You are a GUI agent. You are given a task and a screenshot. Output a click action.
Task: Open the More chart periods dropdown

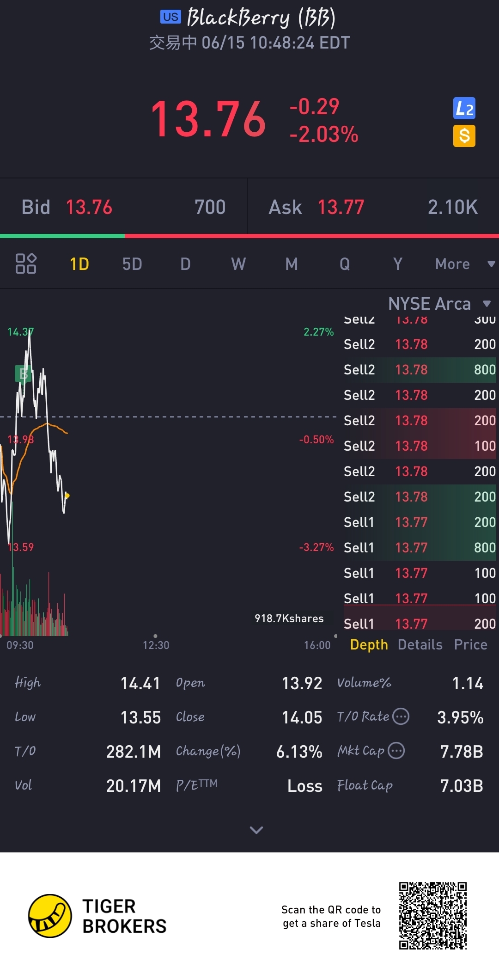pyautogui.click(x=465, y=264)
